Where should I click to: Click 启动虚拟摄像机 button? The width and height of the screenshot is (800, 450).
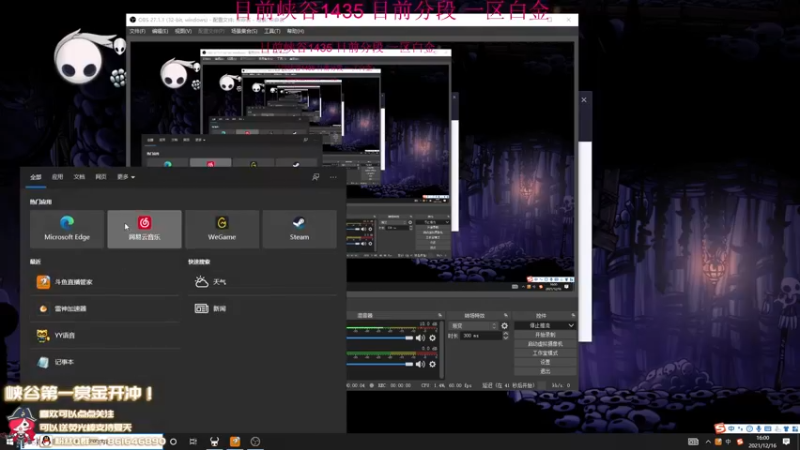pyautogui.click(x=545, y=344)
